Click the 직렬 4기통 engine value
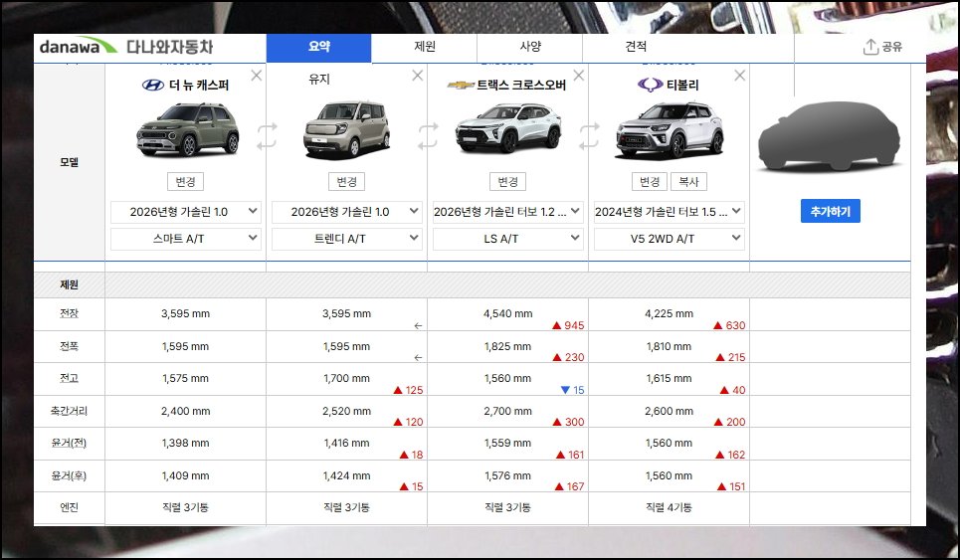This screenshot has height=560, width=960. coord(670,507)
